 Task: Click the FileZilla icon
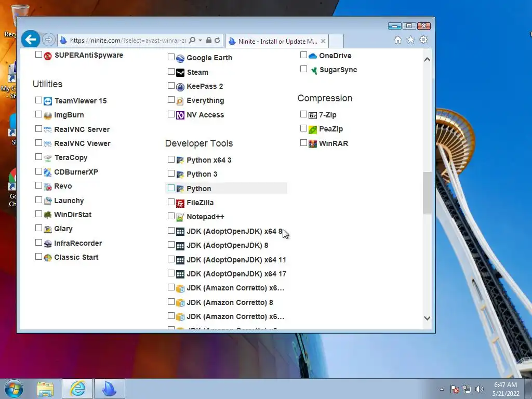point(180,203)
